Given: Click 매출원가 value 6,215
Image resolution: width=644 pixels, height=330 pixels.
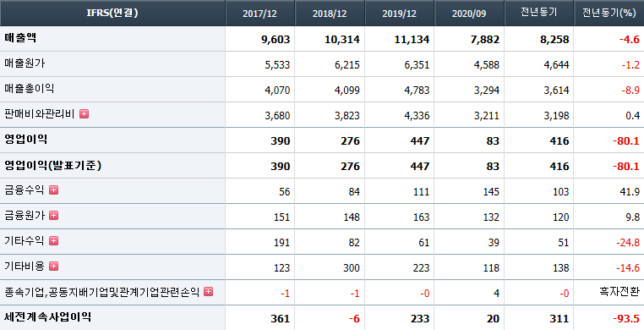Looking at the screenshot, I should tap(347, 65).
